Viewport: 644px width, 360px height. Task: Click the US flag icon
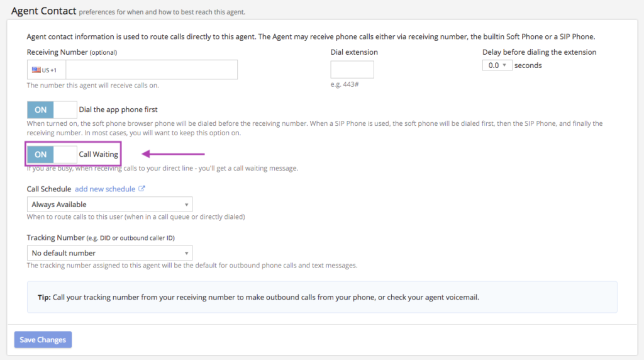36,70
